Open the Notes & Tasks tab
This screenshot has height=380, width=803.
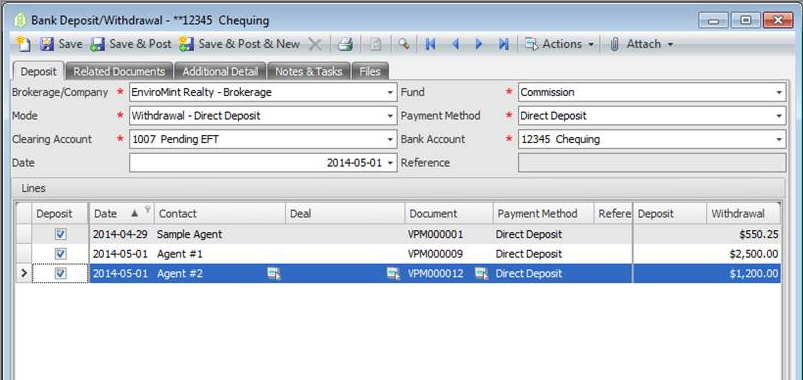coord(308,72)
